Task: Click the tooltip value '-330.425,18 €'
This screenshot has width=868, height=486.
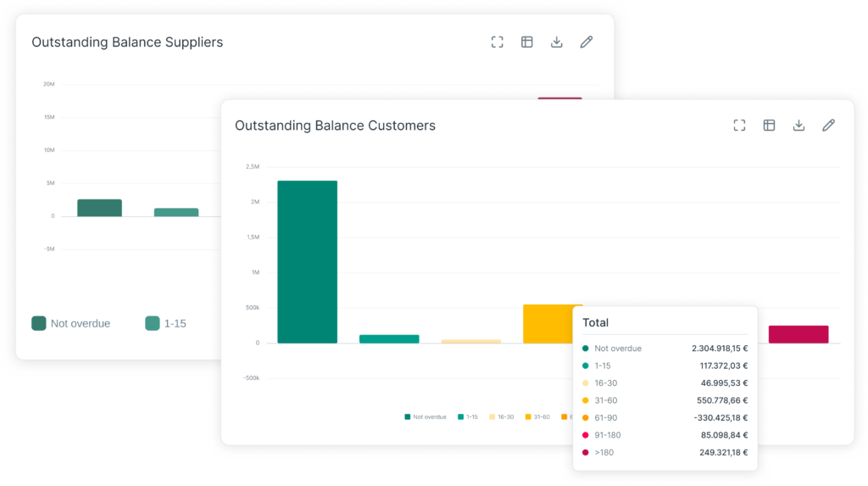Action: 721,418
